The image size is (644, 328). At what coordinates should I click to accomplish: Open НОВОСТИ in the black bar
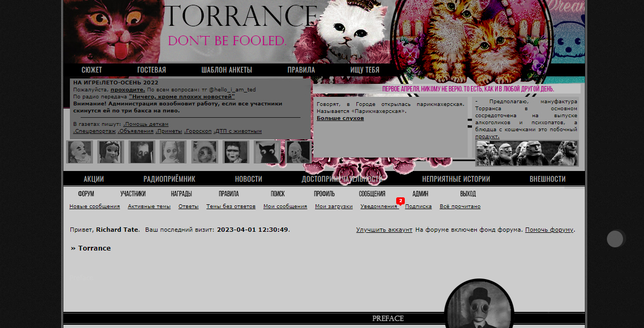(x=248, y=179)
